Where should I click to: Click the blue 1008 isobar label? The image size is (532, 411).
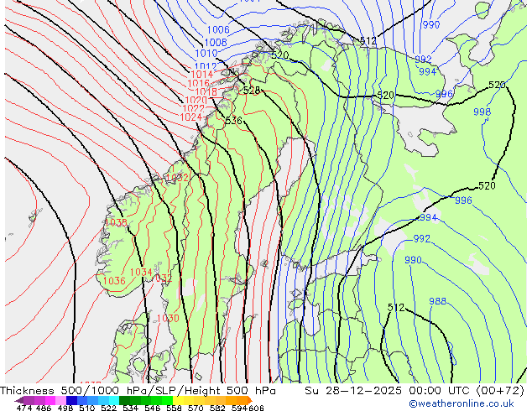point(216,43)
